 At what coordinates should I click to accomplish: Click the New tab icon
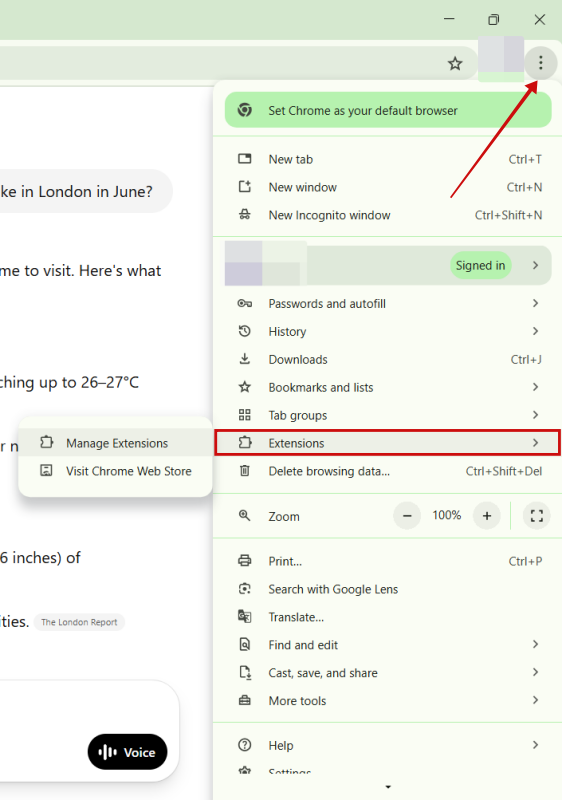click(245, 159)
